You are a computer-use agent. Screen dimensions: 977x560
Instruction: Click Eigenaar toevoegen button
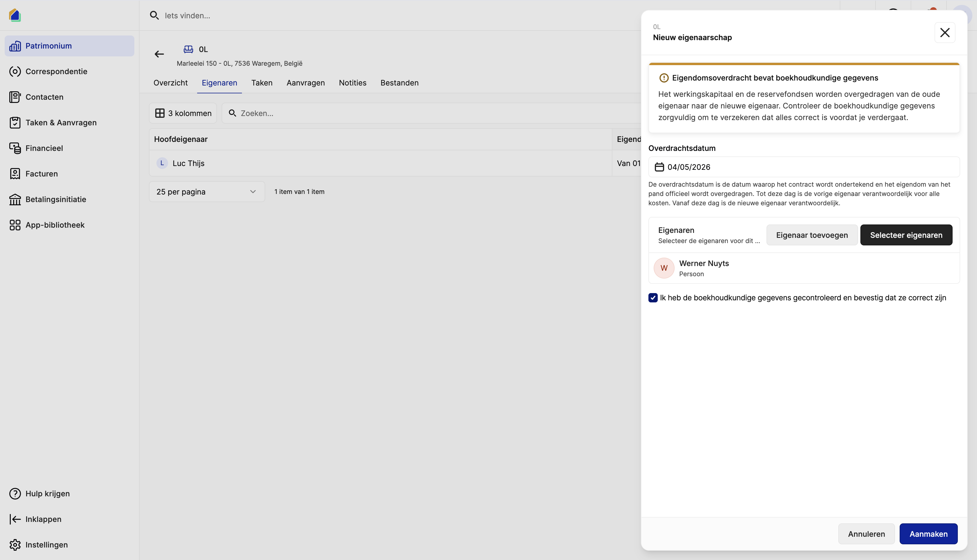pyautogui.click(x=812, y=235)
